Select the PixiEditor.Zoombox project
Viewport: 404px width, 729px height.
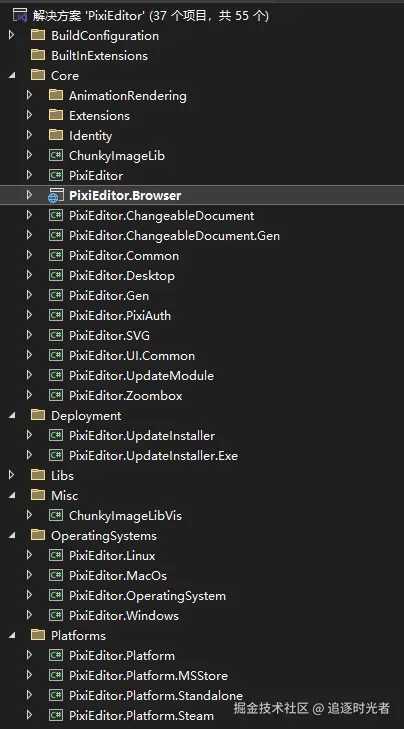[x=126, y=396]
